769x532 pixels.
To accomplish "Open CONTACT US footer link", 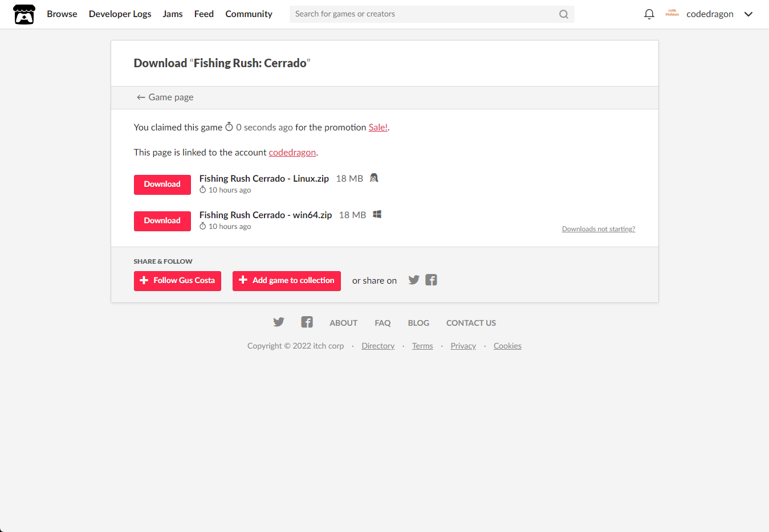I will click(x=471, y=323).
